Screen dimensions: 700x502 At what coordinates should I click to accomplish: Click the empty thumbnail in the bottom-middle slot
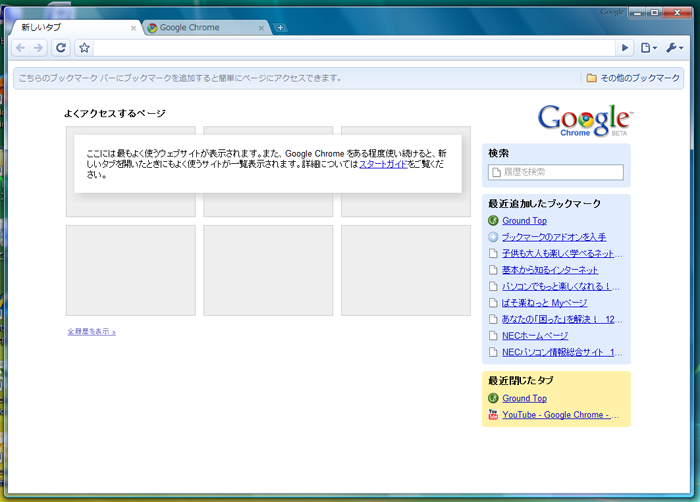(268, 270)
